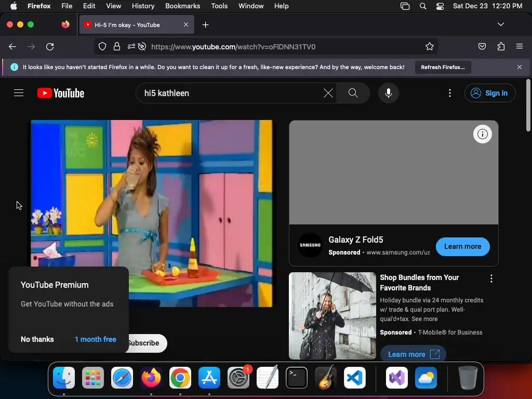Open the Apple menu

[14, 6]
